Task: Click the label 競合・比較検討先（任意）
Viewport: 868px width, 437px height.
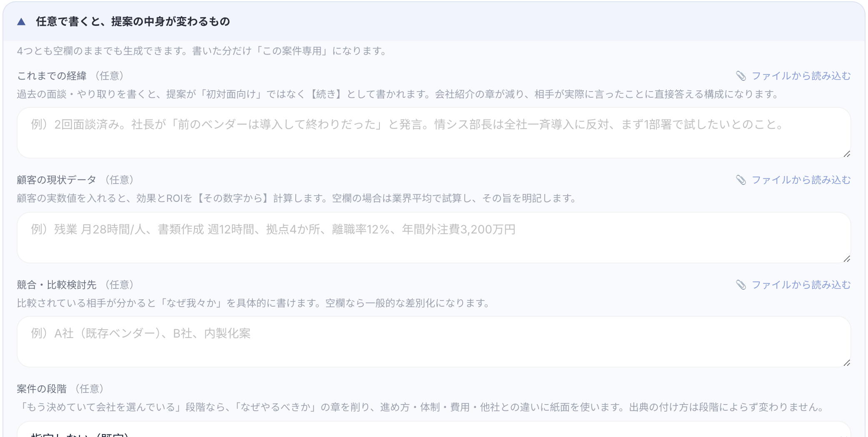Action: point(76,285)
